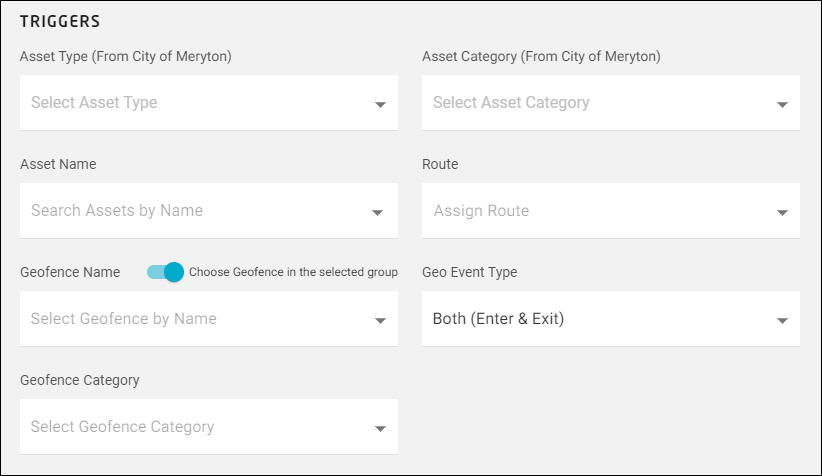Expand the Assign Route dropdown arrow
Image resolution: width=822 pixels, height=476 pixels.
click(782, 212)
